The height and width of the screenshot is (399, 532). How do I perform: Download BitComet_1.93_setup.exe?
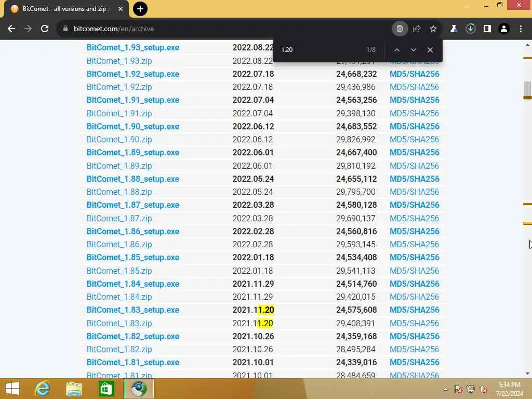pos(132,47)
